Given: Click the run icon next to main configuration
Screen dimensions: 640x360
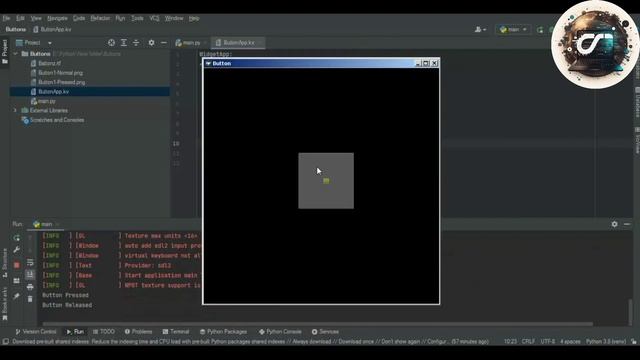Looking at the screenshot, I should pos(540,29).
